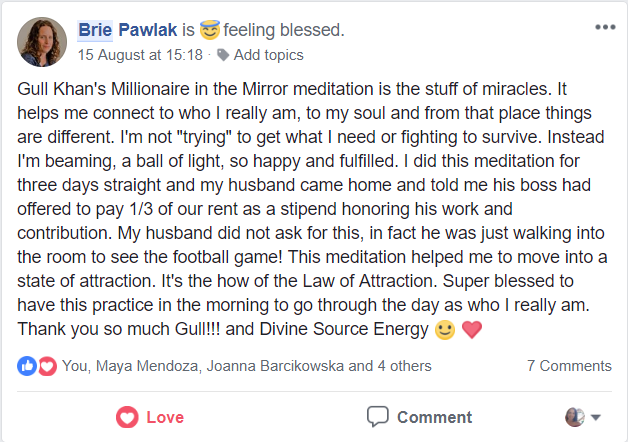Viewport: 628px width, 442px height.
Task: Click the heart icon on Love button
Action: 127,416
